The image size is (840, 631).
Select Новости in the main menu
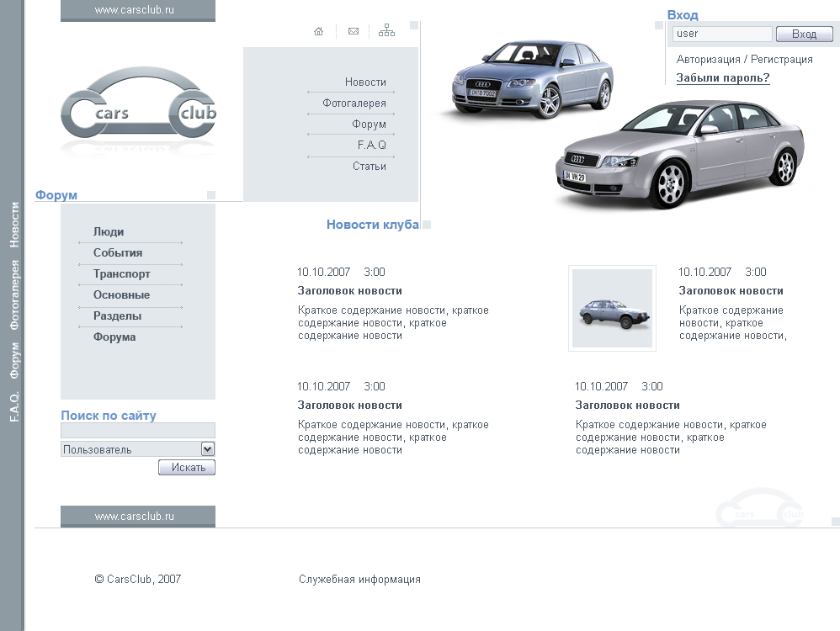[x=366, y=82]
